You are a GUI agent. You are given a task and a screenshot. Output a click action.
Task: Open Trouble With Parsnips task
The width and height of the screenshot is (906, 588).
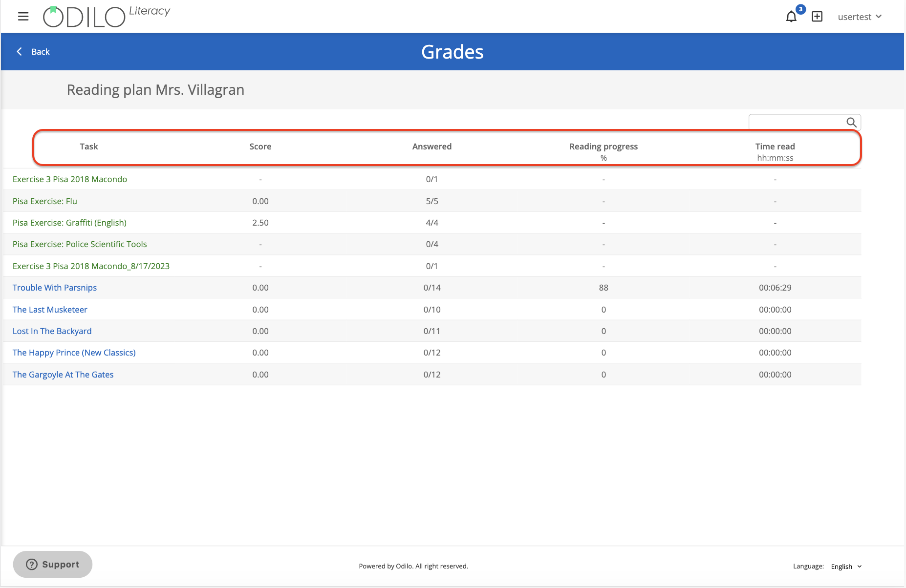click(x=54, y=287)
